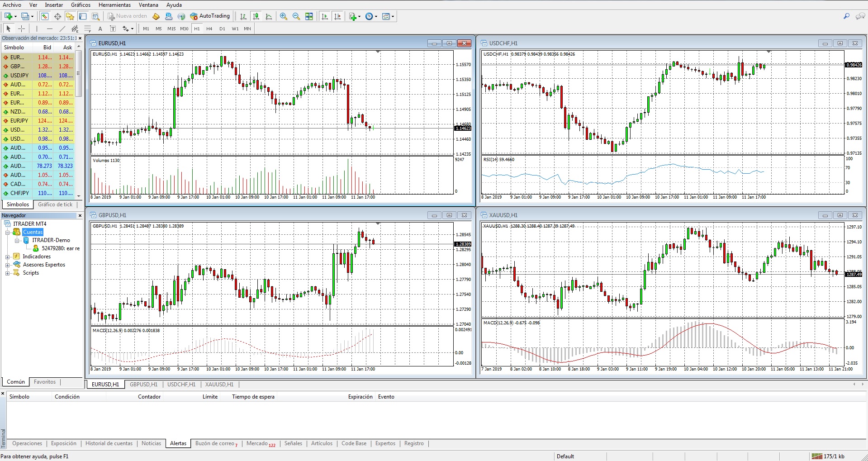Expand the new chart dropdown arrow
This screenshot has width=868, height=461.
coord(15,17)
